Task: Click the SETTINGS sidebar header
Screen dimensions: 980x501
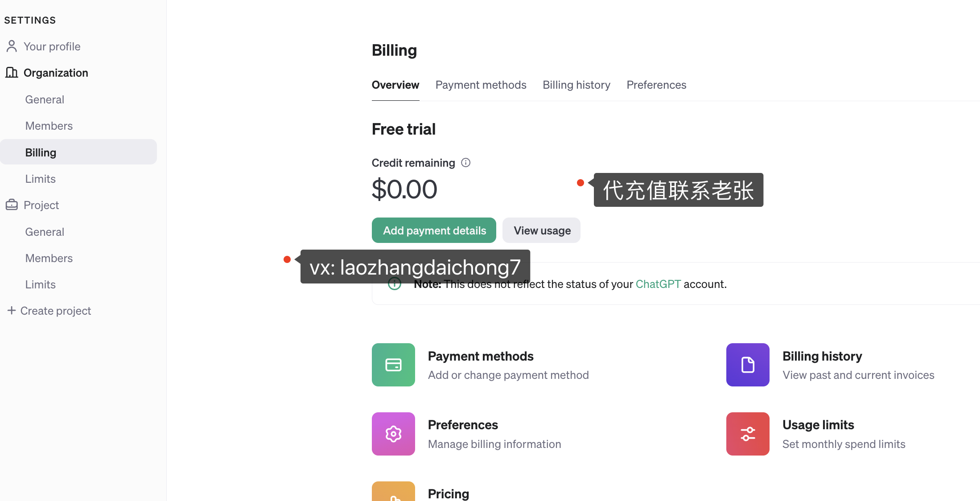Action: tap(30, 20)
